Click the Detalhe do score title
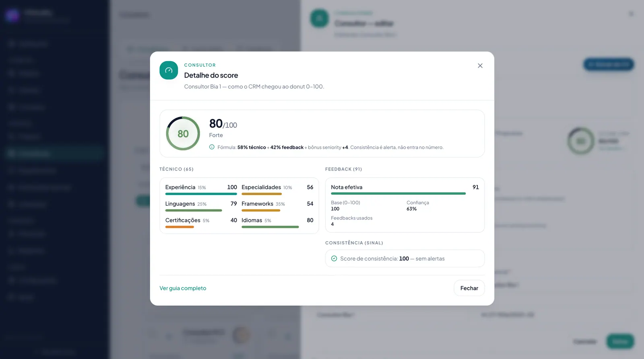Viewport: 644px width, 359px height. coord(211,75)
